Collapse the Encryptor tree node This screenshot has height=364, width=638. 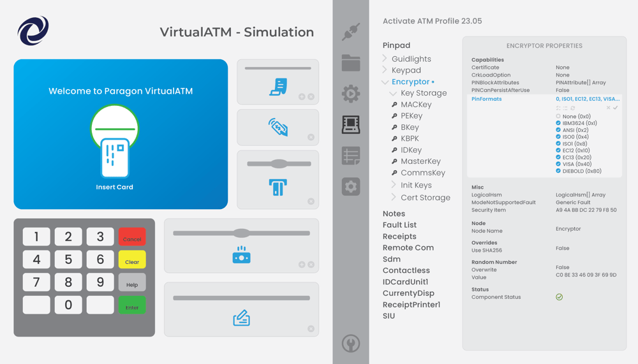click(x=385, y=82)
